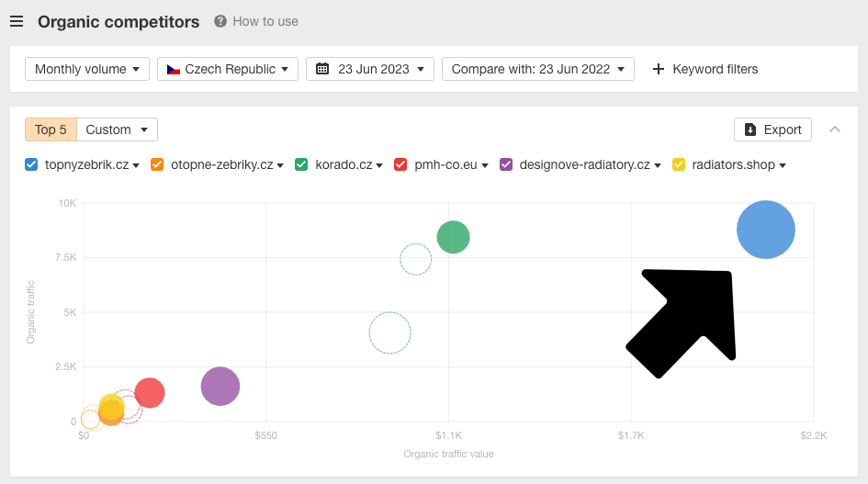Expand the korado.cz domain menu
This screenshot has height=484, width=868.
pyautogui.click(x=379, y=165)
